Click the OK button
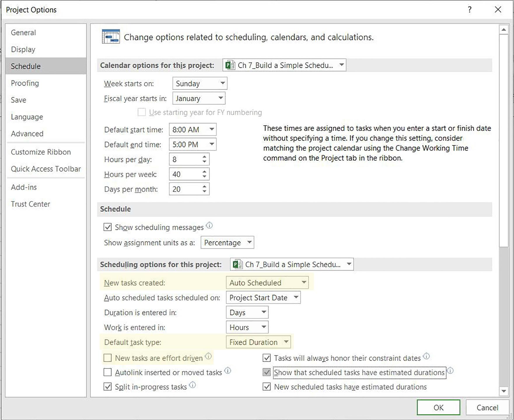The image size is (514, 420). point(438,407)
